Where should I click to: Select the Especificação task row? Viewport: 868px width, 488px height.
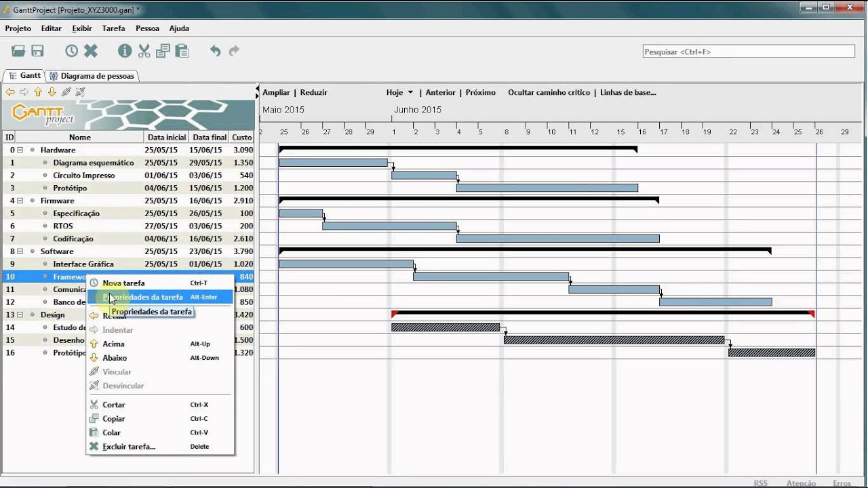coord(128,213)
